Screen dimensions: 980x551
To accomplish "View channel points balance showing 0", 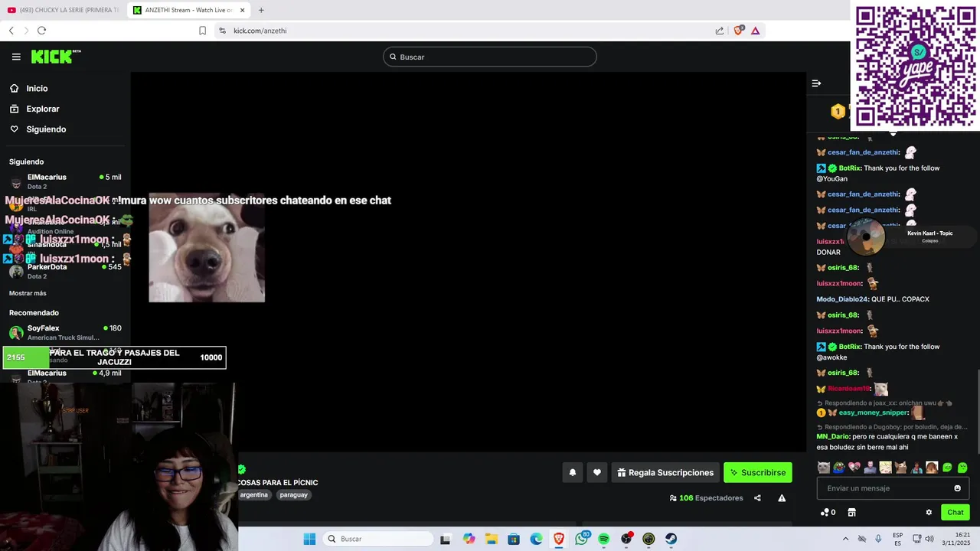I will 828,513.
